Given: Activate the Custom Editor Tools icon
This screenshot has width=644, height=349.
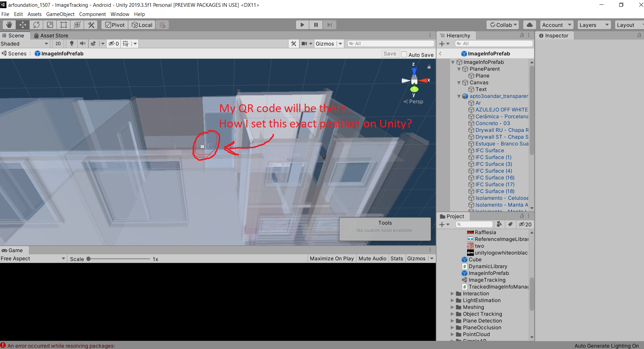Looking at the screenshot, I should [90, 24].
